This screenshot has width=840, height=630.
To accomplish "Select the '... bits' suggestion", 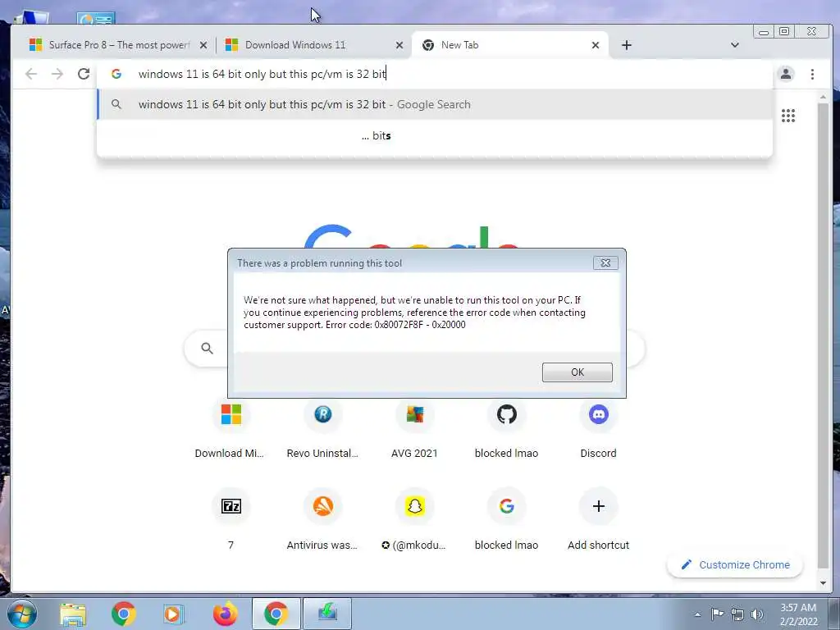I will [435, 135].
